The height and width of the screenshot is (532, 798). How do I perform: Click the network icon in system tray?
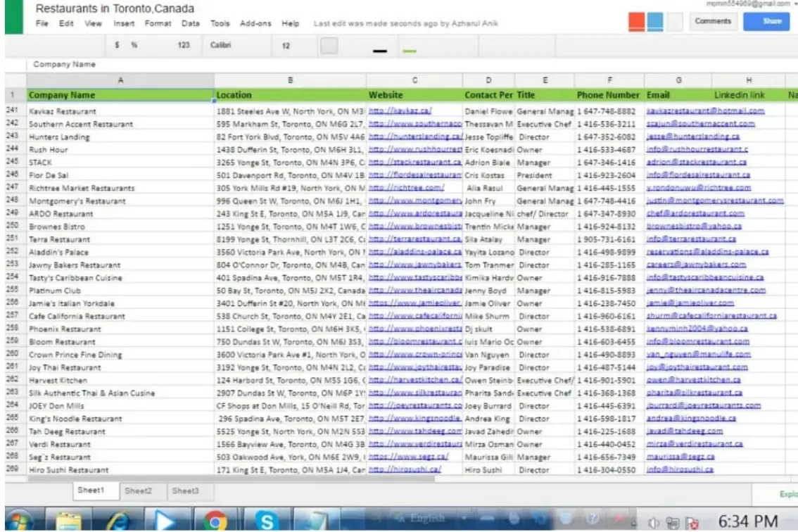(673, 523)
